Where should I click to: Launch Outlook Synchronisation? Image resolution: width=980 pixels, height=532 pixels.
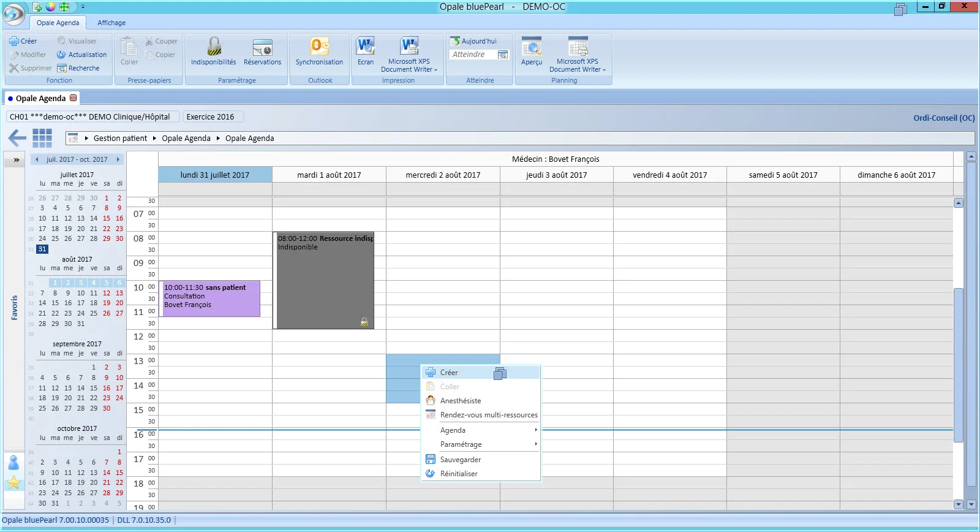click(319, 51)
